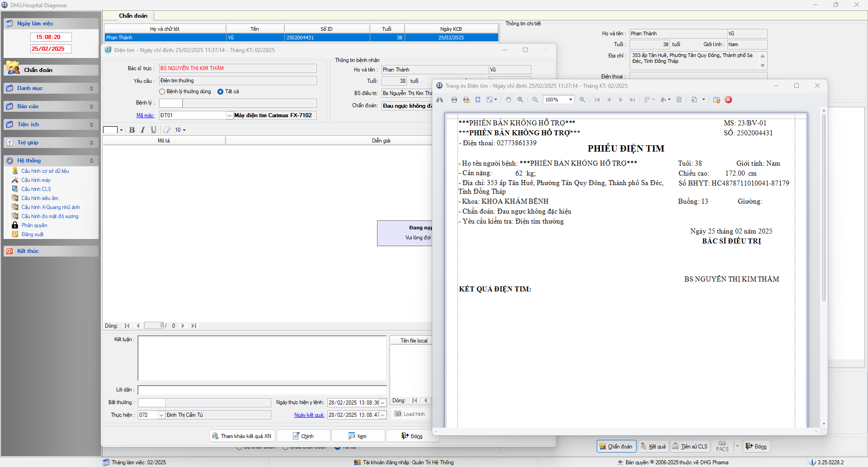Toggle Italic in the description editor

(x=143, y=130)
